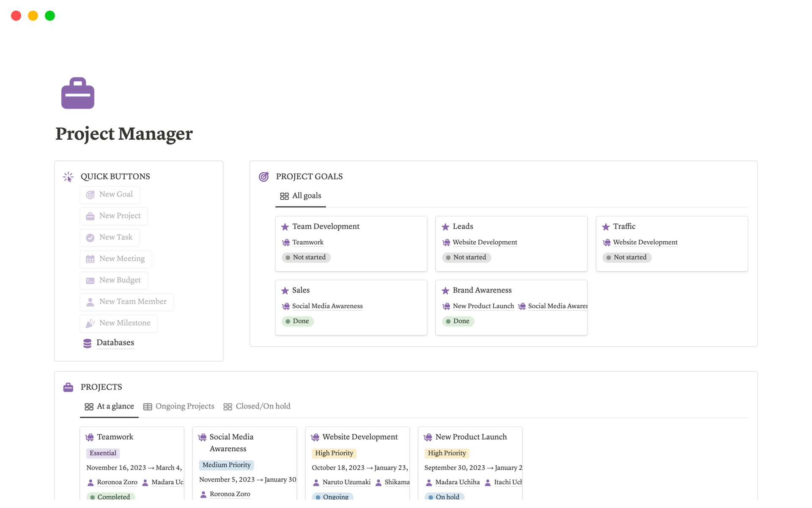The image size is (812, 508).
Task: Click the Databases stack icon
Action: [x=87, y=343]
